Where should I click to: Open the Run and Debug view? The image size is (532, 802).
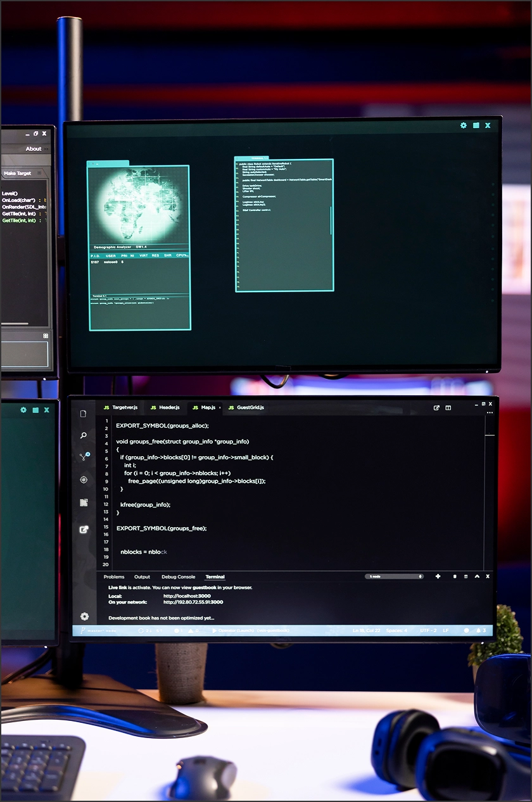pos(83,480)
